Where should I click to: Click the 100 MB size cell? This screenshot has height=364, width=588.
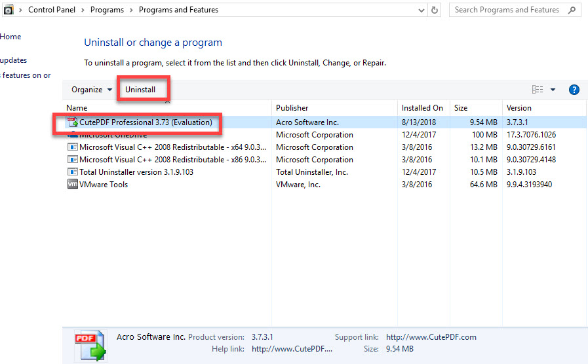484,134
